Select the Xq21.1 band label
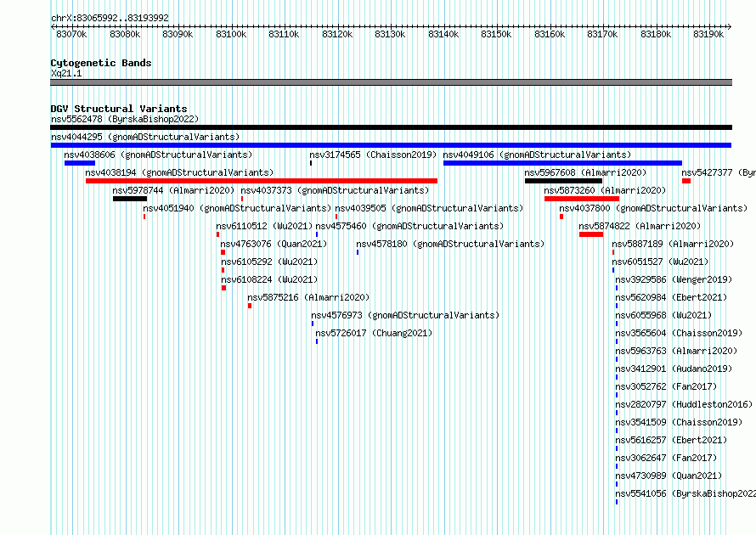756x535 pixels. coord(66,73)
